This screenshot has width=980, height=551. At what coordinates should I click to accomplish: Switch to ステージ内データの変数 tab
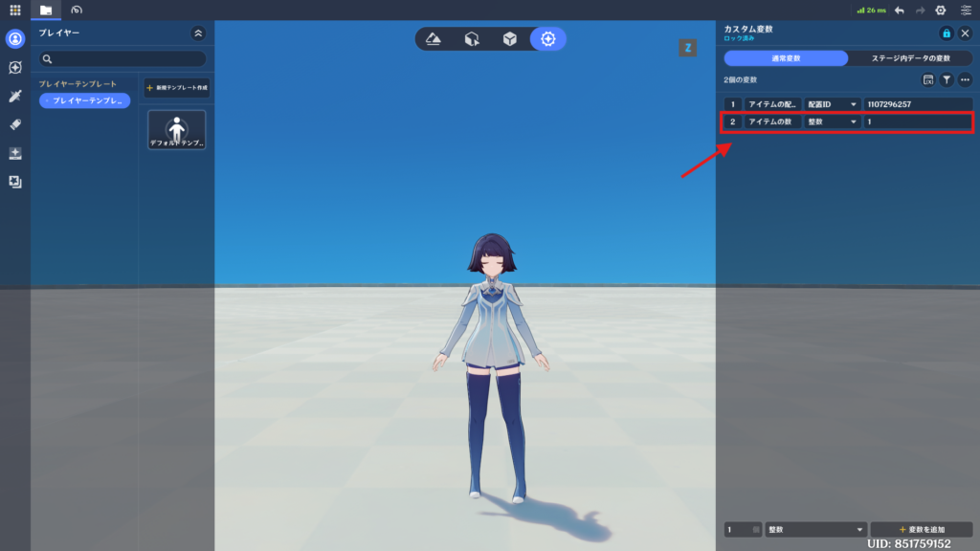[x=911, y=58]
